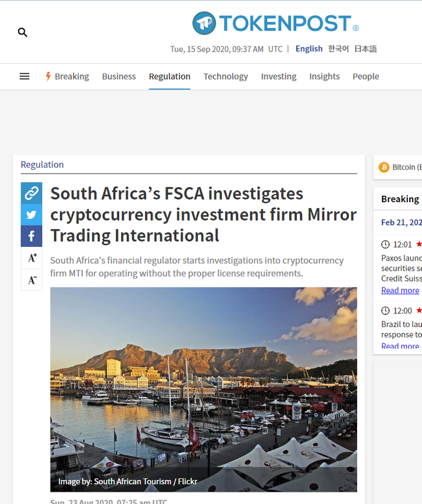Click the Feb 21 date in sidebar
The image size is (422, 504).
(402, 223)
